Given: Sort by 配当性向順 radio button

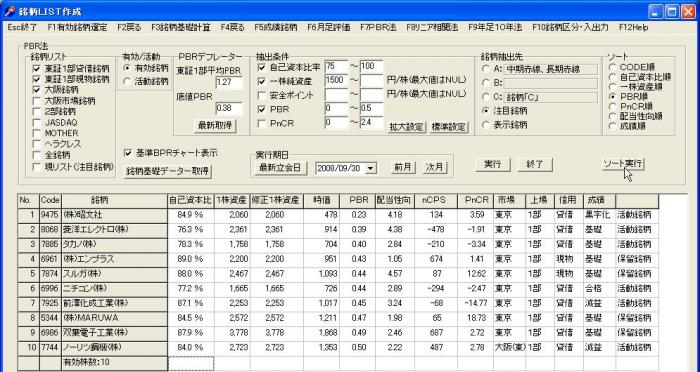Looking at the screenshot, I should tap(613, 116).
